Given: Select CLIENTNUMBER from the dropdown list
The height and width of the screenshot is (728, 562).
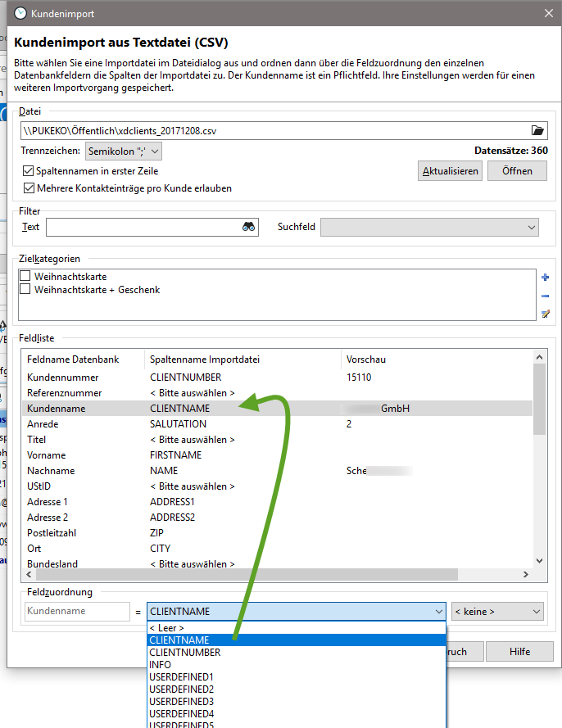Looking at the screenshot, I should click(184, 653).
